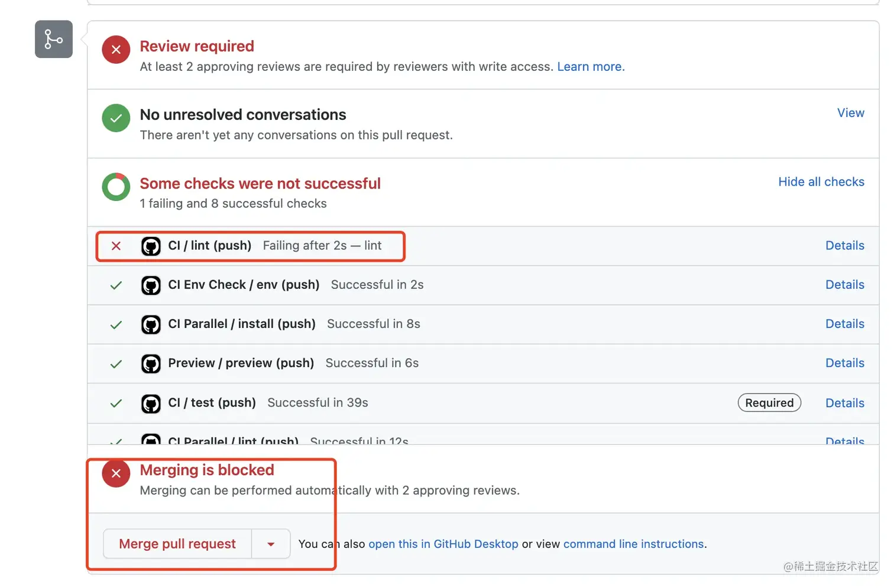Open Details for CI Env Check
The image size is (894, 588).
tap(844, 285)
